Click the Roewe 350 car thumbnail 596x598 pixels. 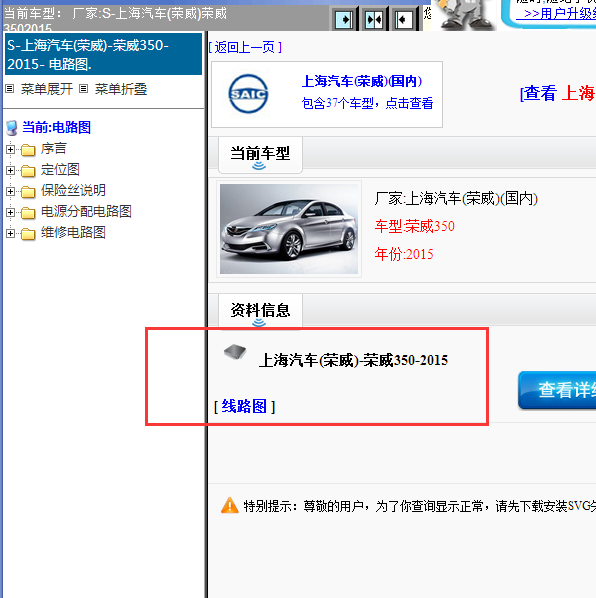coord(289,229)
